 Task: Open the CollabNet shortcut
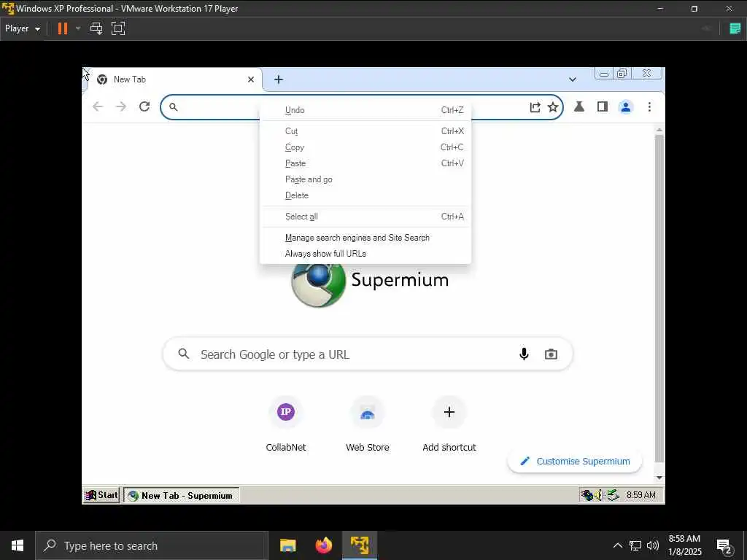(286, 424)
